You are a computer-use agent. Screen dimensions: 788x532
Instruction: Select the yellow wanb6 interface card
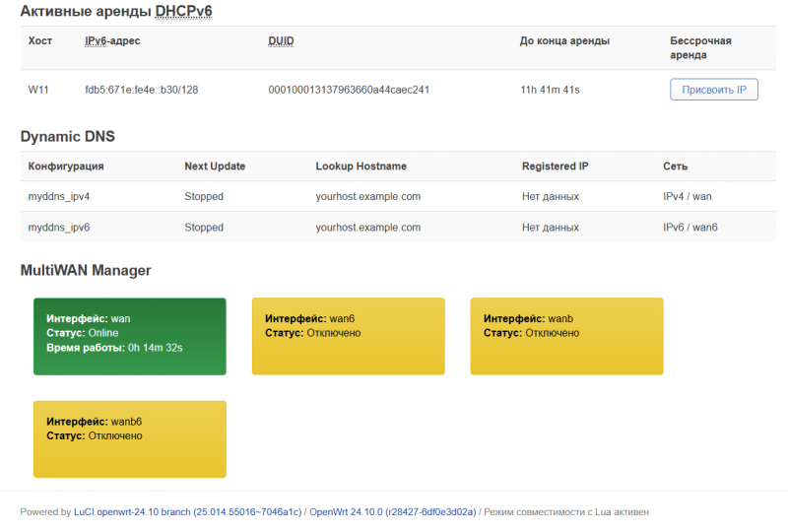point(130,438)
